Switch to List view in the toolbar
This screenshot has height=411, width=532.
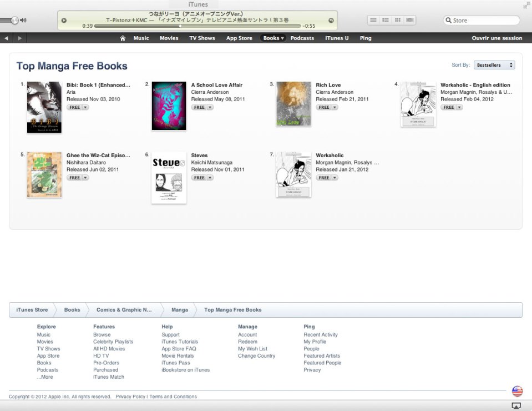click(373, 20)
